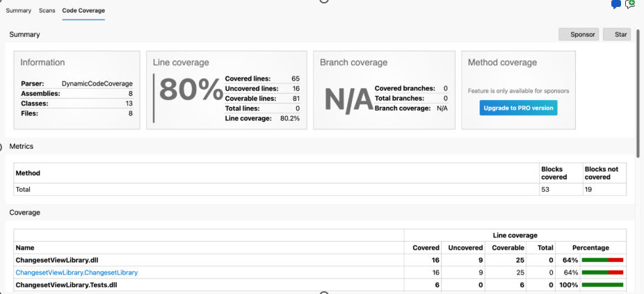Click Upgrade to PRO version button
Image resolution: width=644 pixels, height=294 pixels.
pyautogui.click(x=518, y=108)
